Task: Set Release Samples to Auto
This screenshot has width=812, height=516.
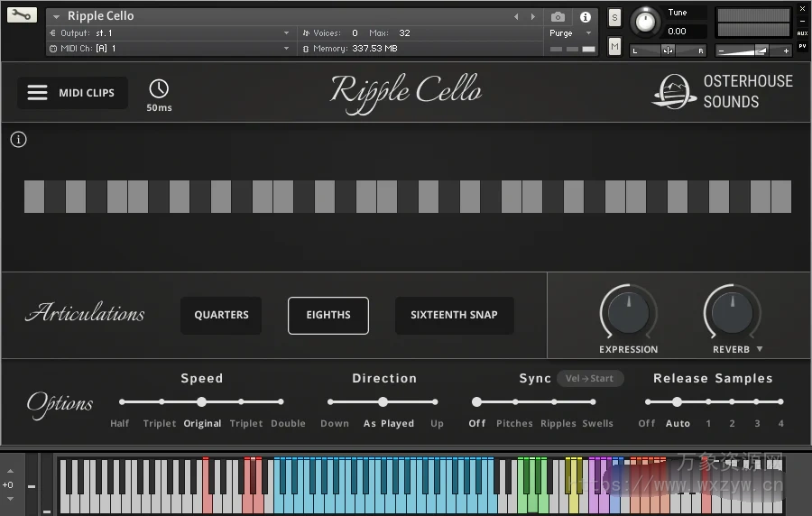Action: (678, 423)
